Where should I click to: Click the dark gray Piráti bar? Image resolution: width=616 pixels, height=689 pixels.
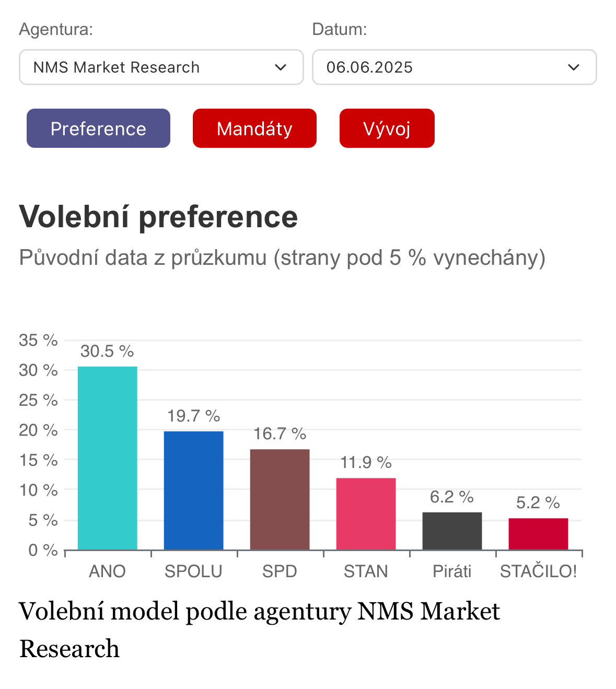pos(452,531)
